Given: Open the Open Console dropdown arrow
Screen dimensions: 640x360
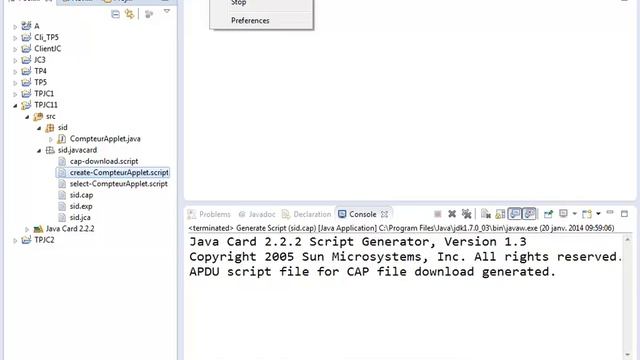Looking at the screenshot, I should pyautogui.click(x=598, y=214).
